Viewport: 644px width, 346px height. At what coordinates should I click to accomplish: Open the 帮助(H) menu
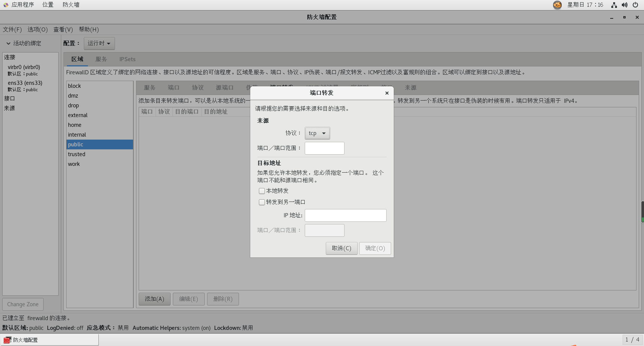coord(89,29)
